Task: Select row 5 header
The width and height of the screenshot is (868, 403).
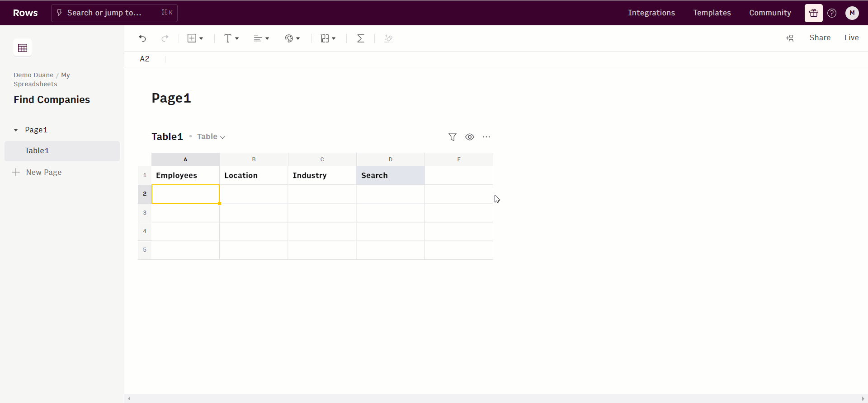Action: point(145,250)
